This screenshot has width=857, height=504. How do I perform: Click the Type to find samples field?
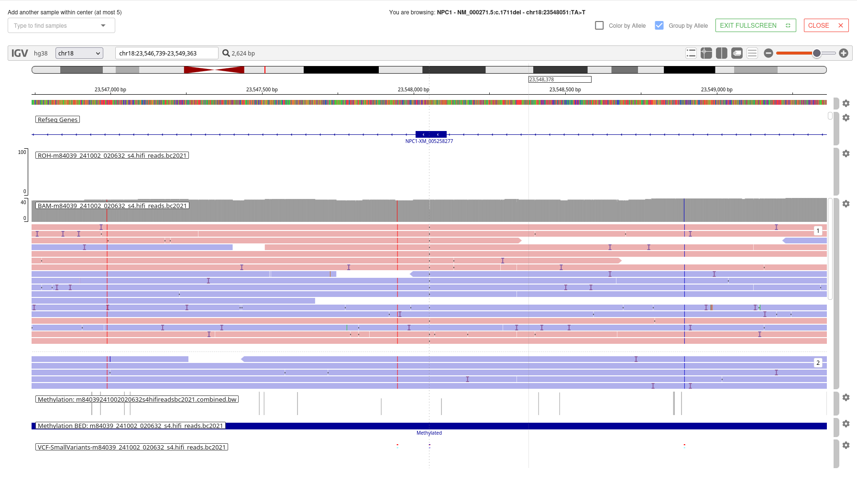(61, 25)
